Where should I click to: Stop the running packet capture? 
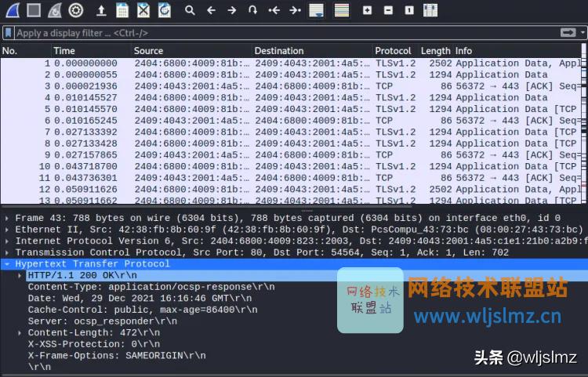pyautogui.click(x=34, y=10)
